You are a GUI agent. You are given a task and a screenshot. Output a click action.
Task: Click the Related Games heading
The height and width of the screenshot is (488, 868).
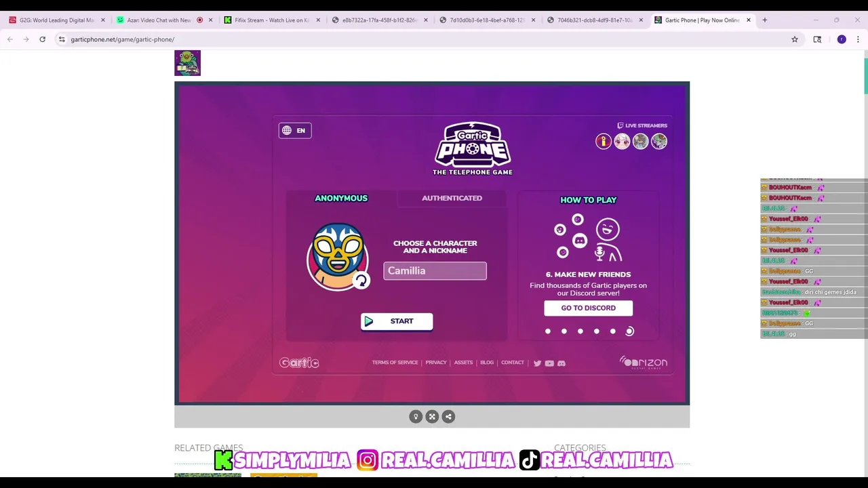pos(208,448)
